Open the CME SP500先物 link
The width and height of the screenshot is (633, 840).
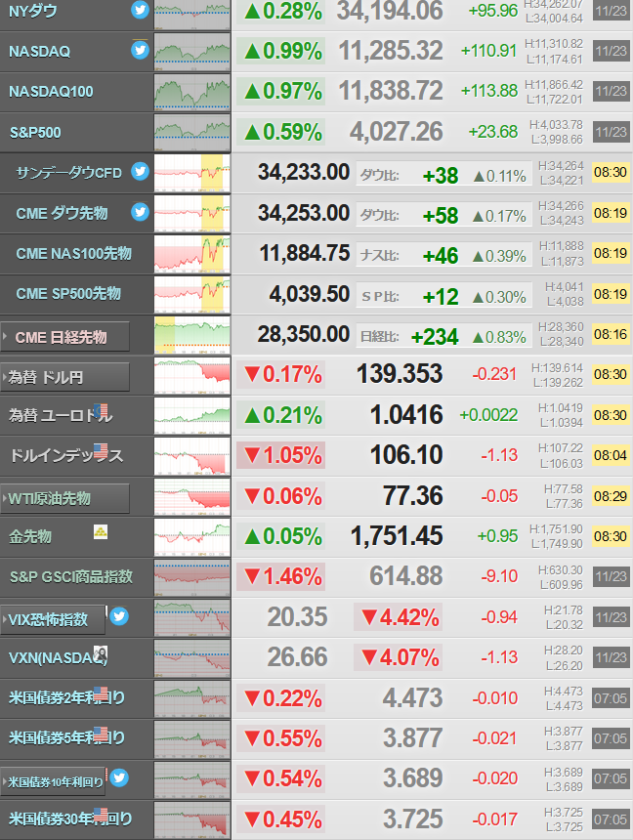(68, 294)
